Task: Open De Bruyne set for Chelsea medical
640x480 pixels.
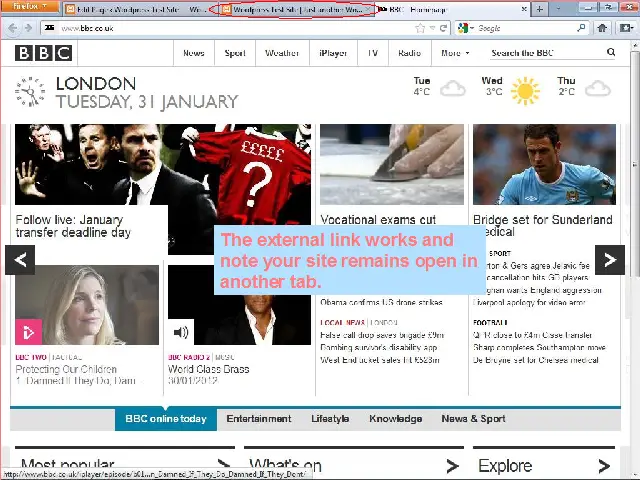Action: click(536, 360)
